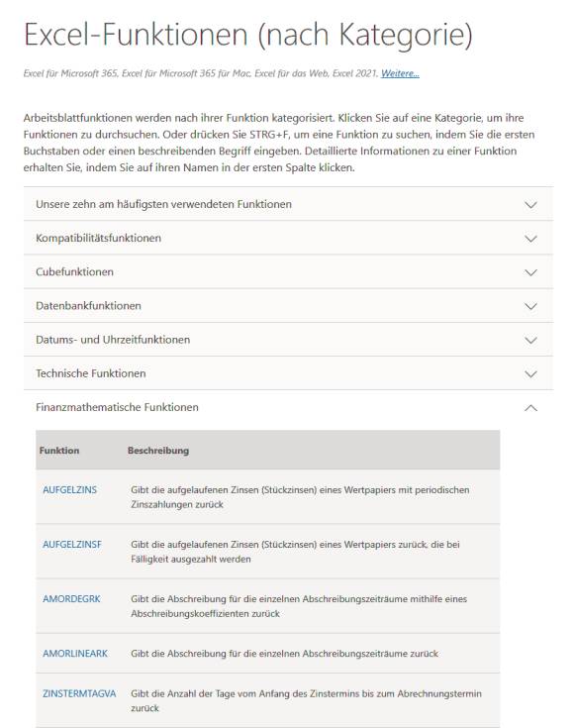574x728 pixels.
Task: Click Technische Funktionen category heading
Action: (x=90, y=373)
